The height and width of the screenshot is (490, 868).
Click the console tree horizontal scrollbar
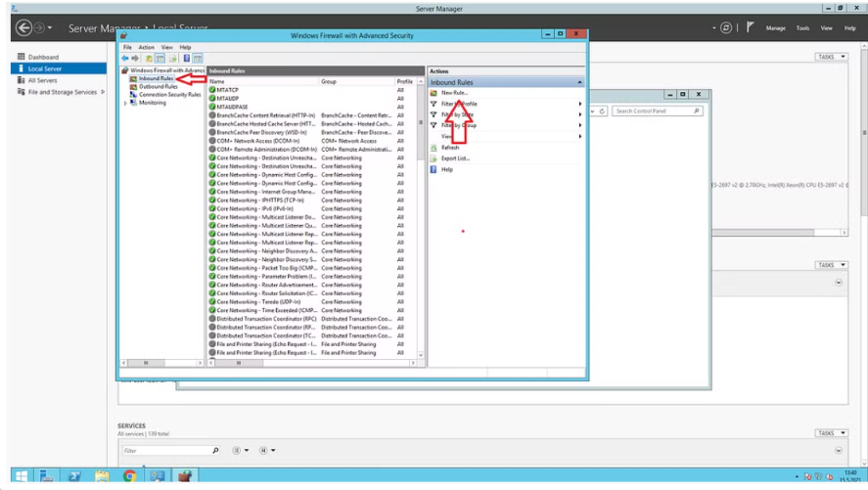[162, 364]
